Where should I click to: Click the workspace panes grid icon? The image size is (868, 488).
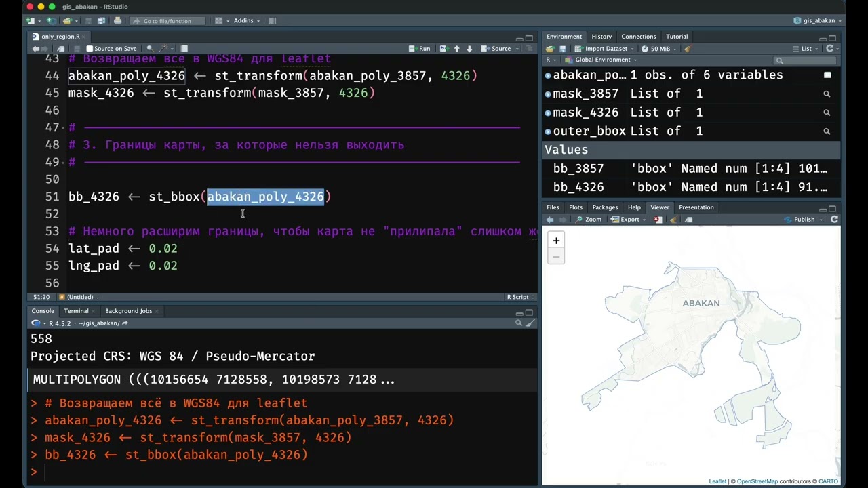(x=219, y=21)
